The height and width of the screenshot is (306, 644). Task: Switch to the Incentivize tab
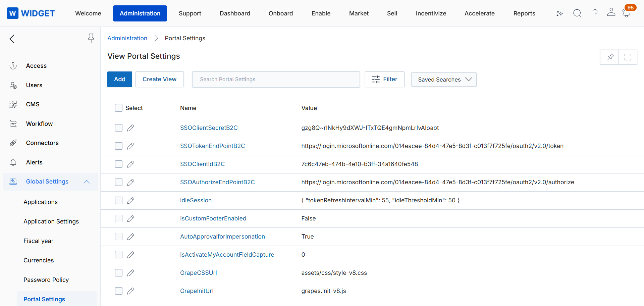[431, 13]
